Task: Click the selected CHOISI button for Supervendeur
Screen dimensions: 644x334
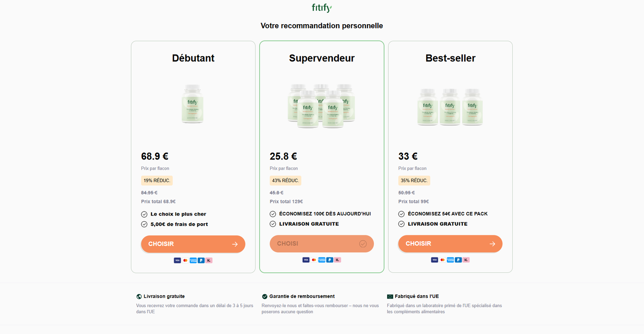Action: [322, 244]
